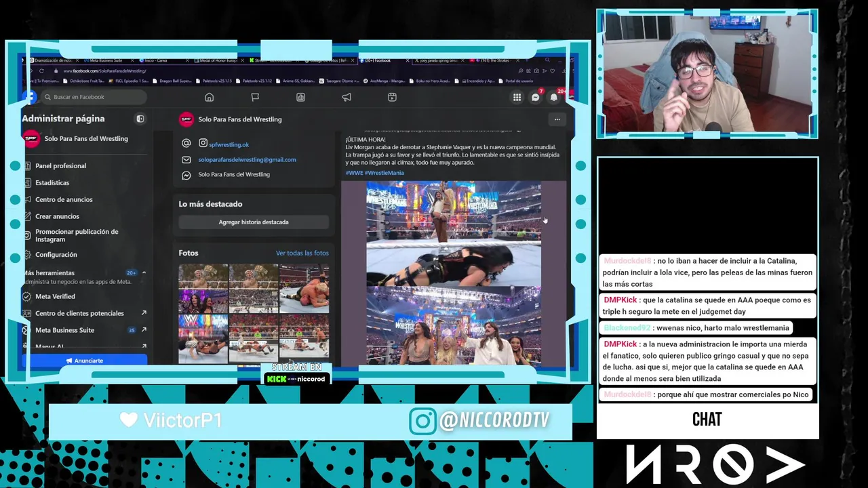Click soloparafansdelwrestling@gmail.com email link

[247, 160]
